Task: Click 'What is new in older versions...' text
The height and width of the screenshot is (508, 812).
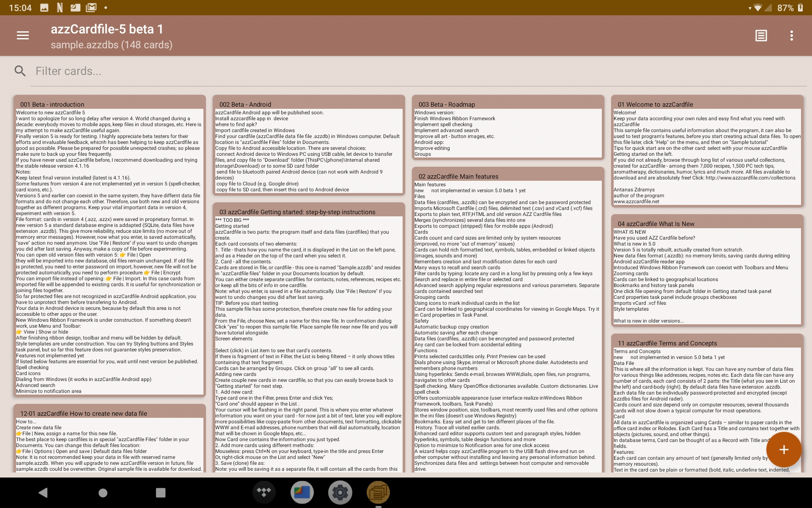Action: [x=648, y=321]
